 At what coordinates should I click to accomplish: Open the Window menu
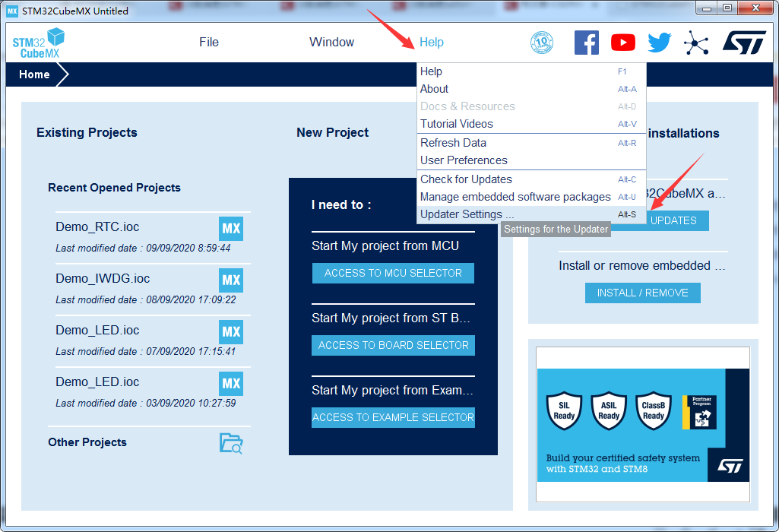331,43
